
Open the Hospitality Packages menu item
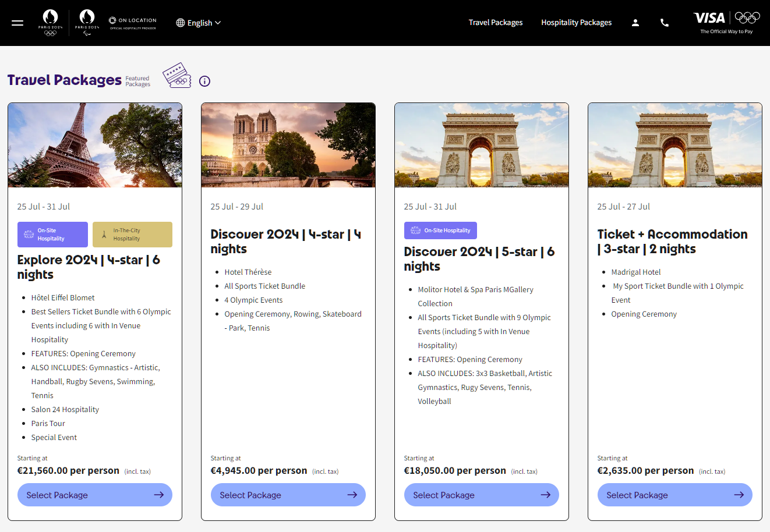(576, 23)
